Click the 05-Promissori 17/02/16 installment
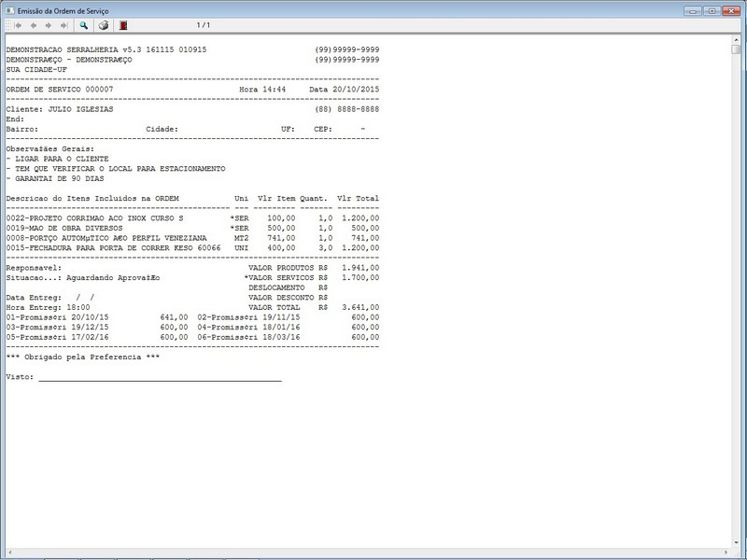Viewport: 747px width, 560px height. point(97,337)
